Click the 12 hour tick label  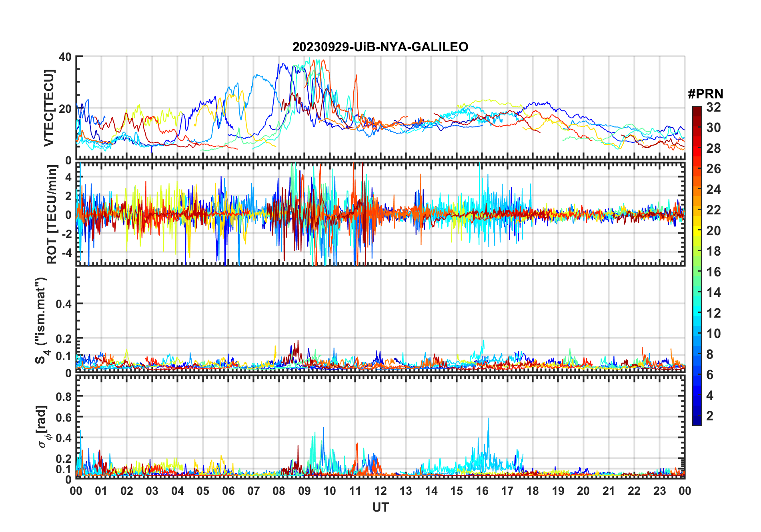tap(380, 491)
